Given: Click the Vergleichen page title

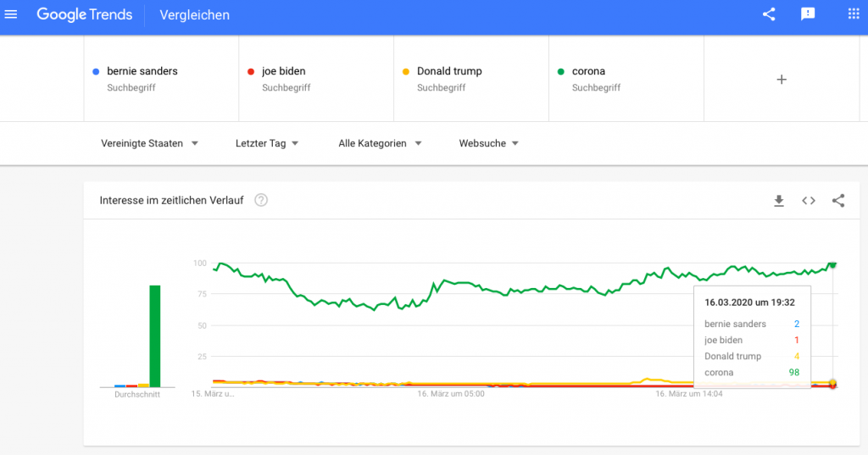Looking at the screenshot, I should click(x=194, y=15).
